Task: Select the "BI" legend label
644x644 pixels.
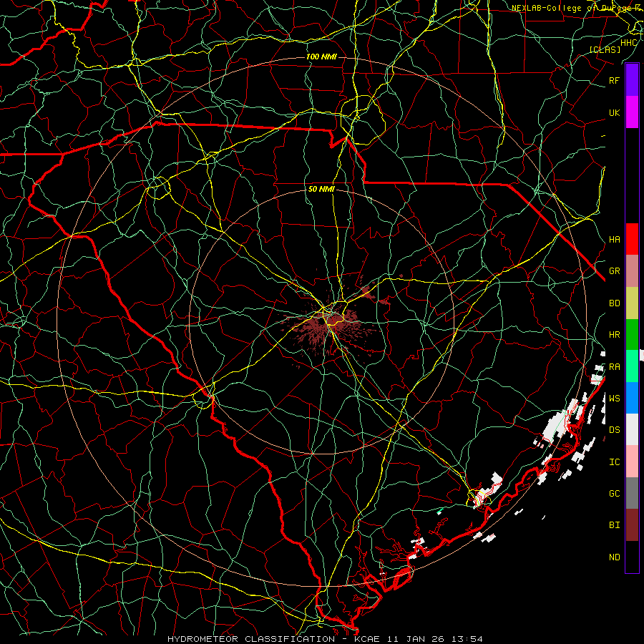Action: click(x=614, y=525)
